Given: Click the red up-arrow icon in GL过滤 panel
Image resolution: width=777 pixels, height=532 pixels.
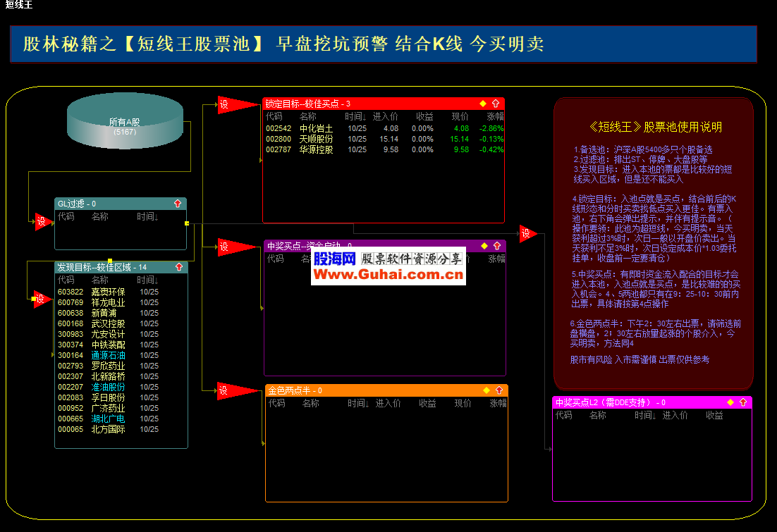Looking at the screenshot, I should (x=178, y=204).
